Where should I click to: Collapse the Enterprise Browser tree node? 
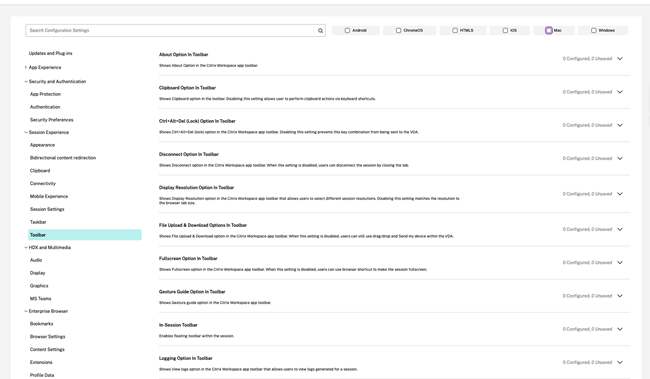(x=26, y=311)
